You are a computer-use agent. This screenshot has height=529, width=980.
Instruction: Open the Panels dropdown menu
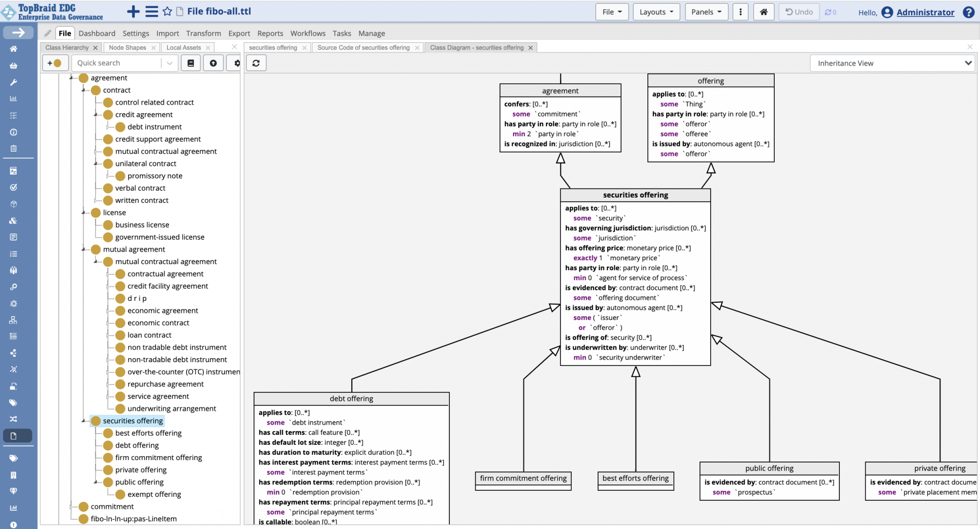click(x=706, y=12)
